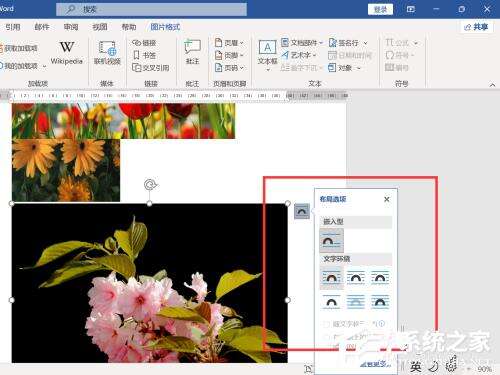Select the inline with text layout option
This screenshot has height=375, width=500.
pos(331,240)
